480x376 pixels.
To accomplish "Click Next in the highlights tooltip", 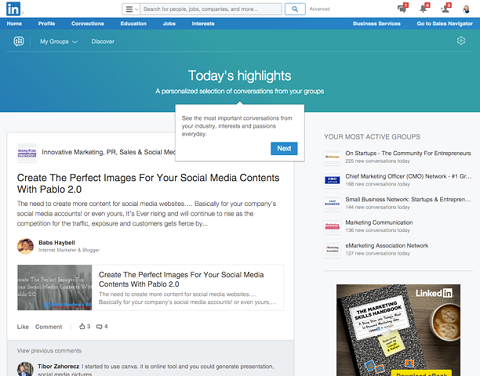I will pyautogui.click(x=284, y=148).
